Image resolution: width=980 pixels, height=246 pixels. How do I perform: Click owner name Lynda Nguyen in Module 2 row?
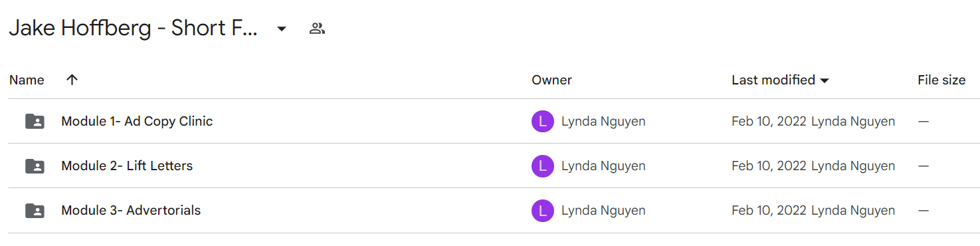point(603,166)
